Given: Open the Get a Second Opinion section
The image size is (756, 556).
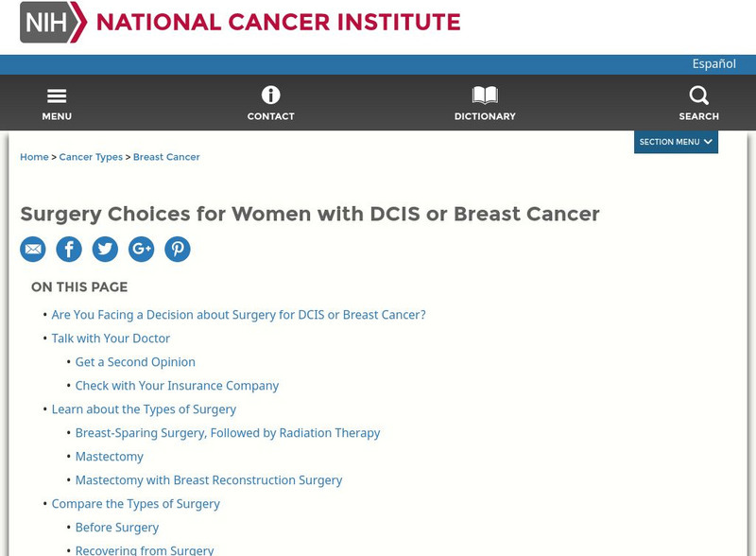Looking at the screenshot, I should 134,361.
